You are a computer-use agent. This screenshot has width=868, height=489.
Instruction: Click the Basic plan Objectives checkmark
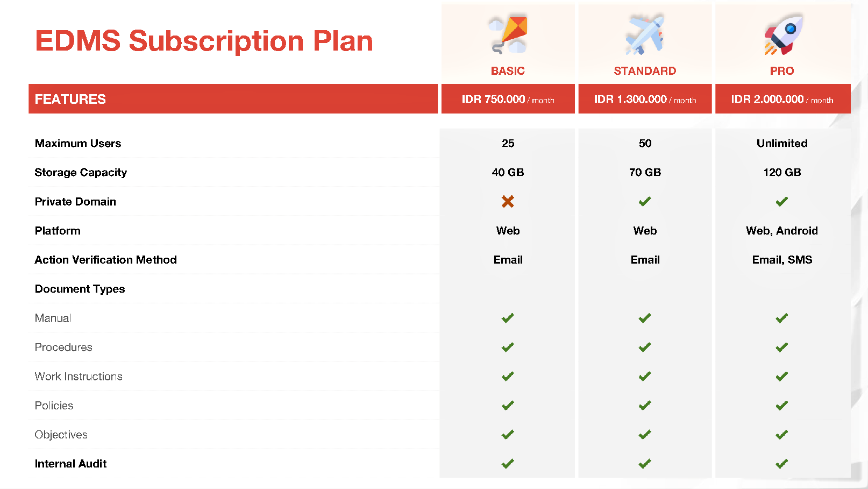tap(508, 434)
